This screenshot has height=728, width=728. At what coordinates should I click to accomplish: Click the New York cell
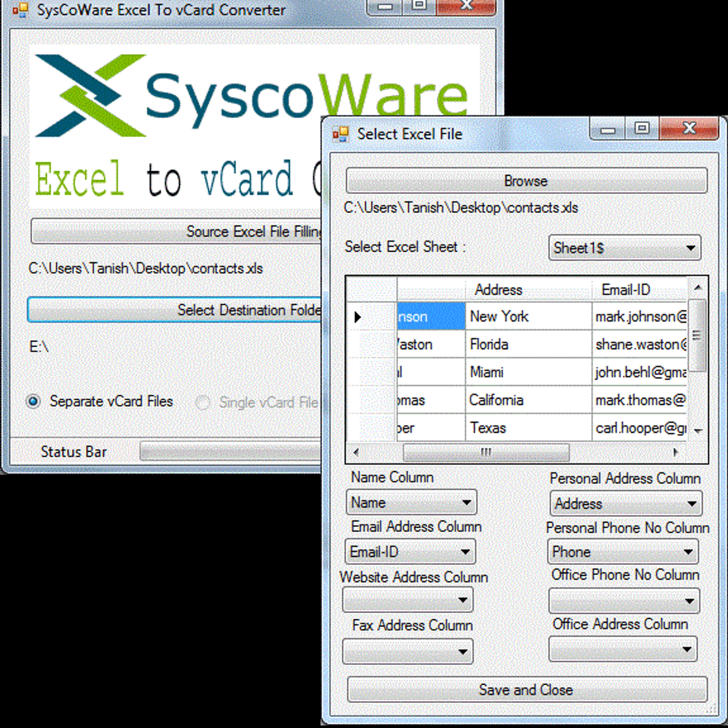click(x=528, y=316)
